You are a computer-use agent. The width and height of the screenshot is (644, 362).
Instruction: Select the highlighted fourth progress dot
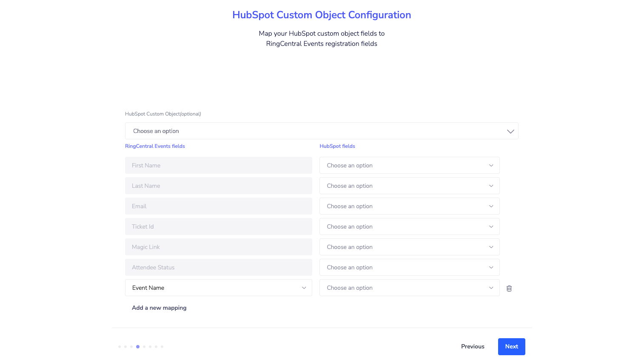pos(138,347)
